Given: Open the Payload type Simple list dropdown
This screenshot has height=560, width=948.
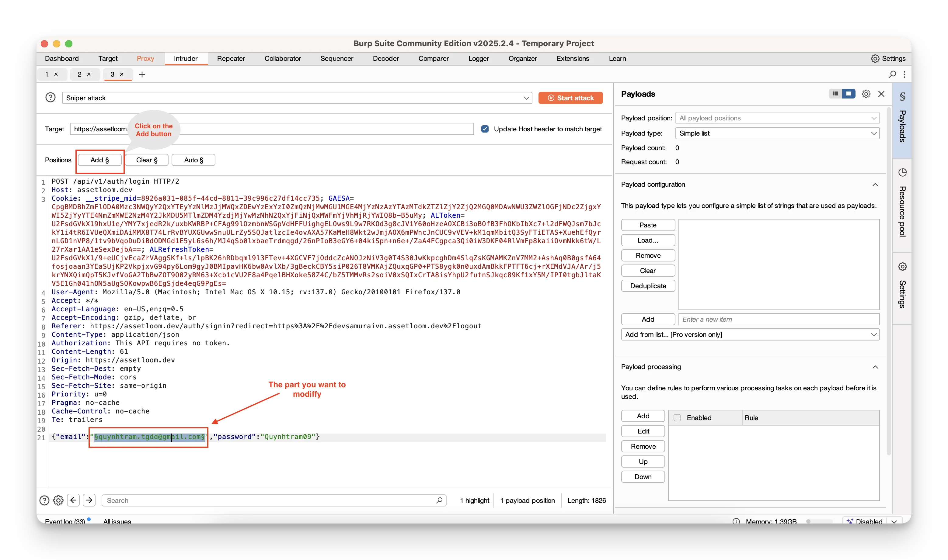Looking at the screenshot, I should [x=777, y=133].
